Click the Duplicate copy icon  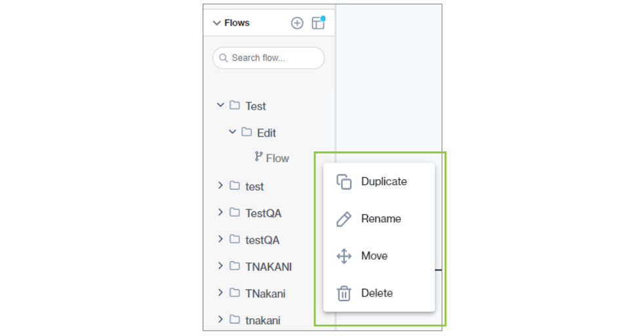pos(344,182)
